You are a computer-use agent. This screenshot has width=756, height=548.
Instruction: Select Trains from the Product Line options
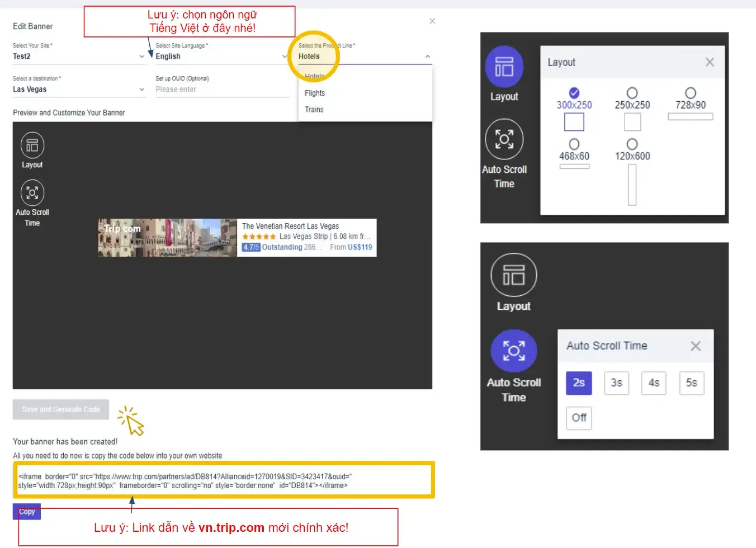tap(314, 110)
